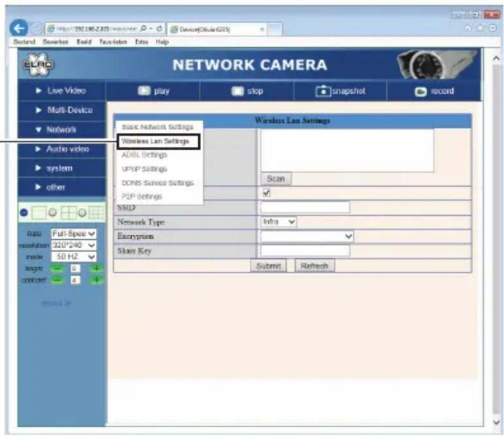Screen dimensions: 504x437
Task: Open the Encryption dropdown
Action: click(x=307, y=236)
